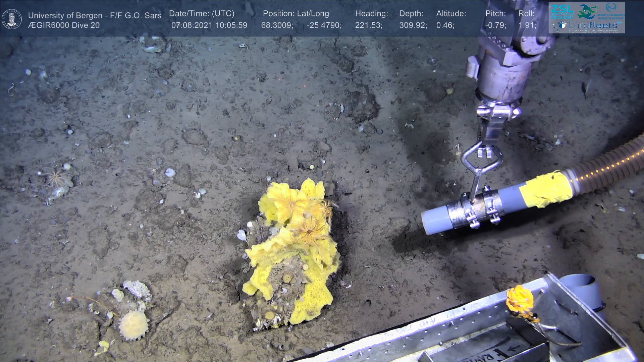Viewport: 644px width, 362px height.
Task: Click the Position: Lat/Long label
Action: click(296, 14)
